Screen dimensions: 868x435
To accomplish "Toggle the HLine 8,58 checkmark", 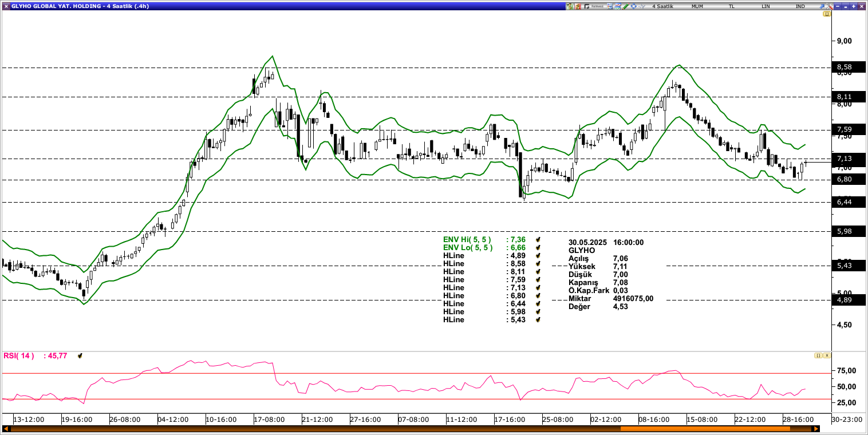I will click(x=538, y=264).
